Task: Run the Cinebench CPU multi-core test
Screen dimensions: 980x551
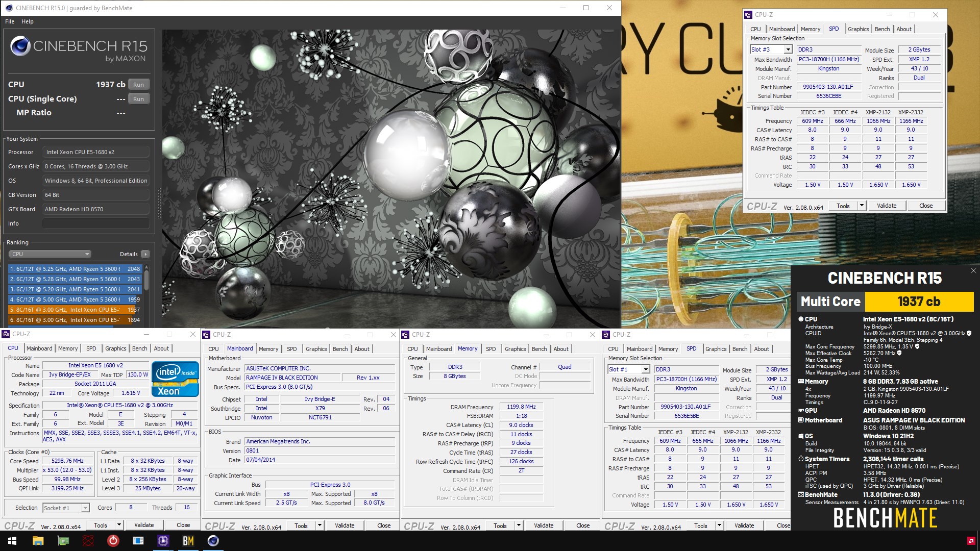Action: click(x=139, y=85)
